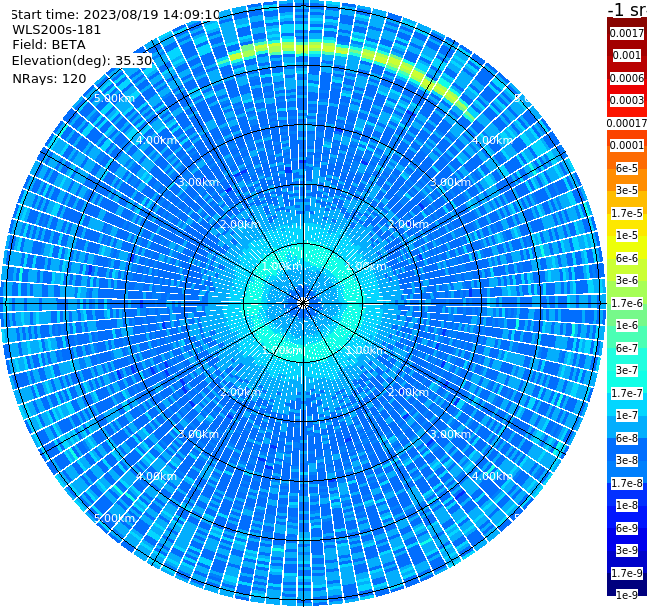Click the southwest 2.00km ring label
647x607 pixels.
[x=240, y=392]
